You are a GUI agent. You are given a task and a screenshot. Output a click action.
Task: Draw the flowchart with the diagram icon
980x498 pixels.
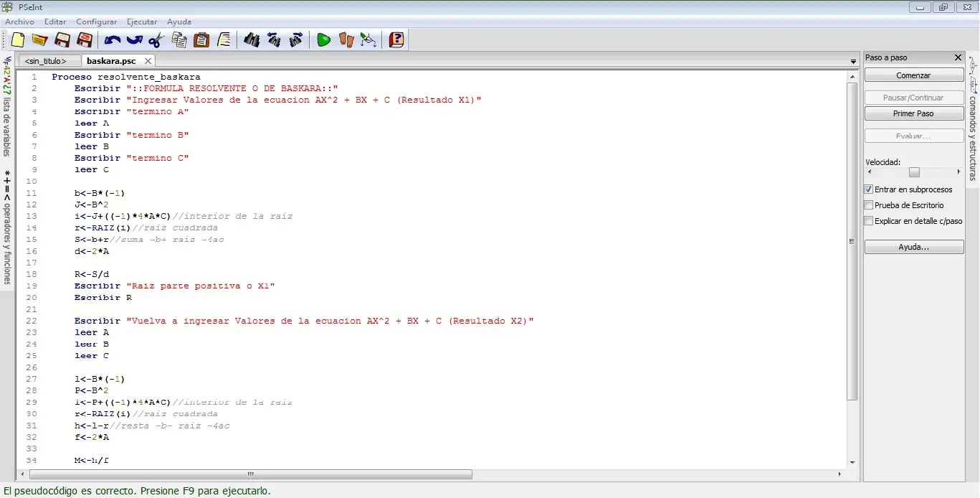tap(368, 40)
